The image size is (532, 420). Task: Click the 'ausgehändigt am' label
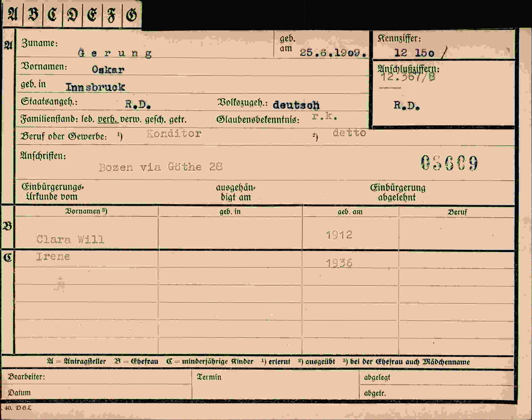(x=236, y=192)
